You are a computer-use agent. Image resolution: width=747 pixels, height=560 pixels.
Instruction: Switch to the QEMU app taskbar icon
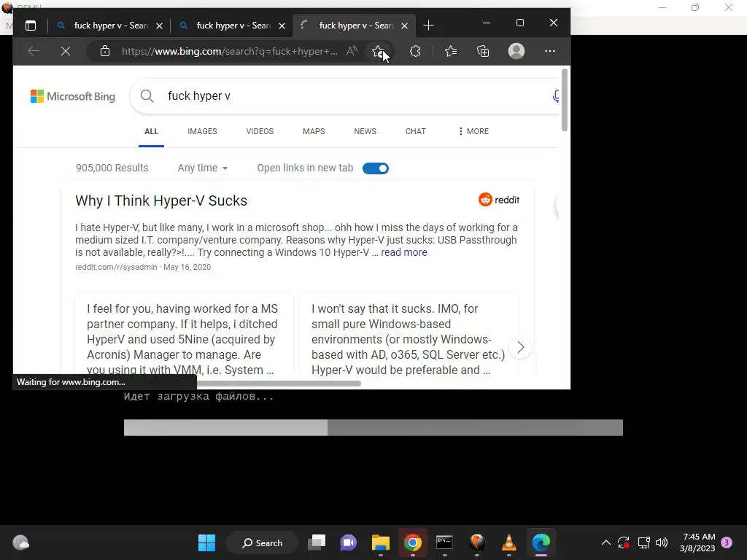(x=477, y=542)
